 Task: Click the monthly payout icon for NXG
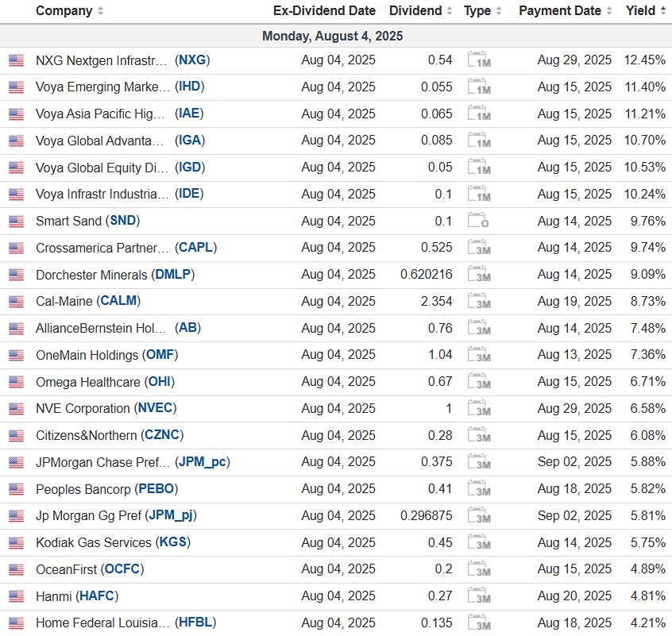pos(478,60)
